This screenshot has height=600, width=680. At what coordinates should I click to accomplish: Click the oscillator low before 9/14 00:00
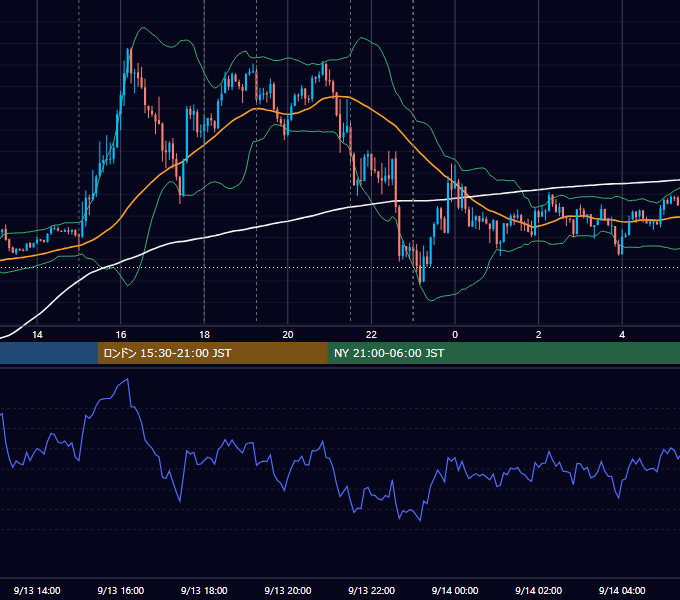pos(420,520)
